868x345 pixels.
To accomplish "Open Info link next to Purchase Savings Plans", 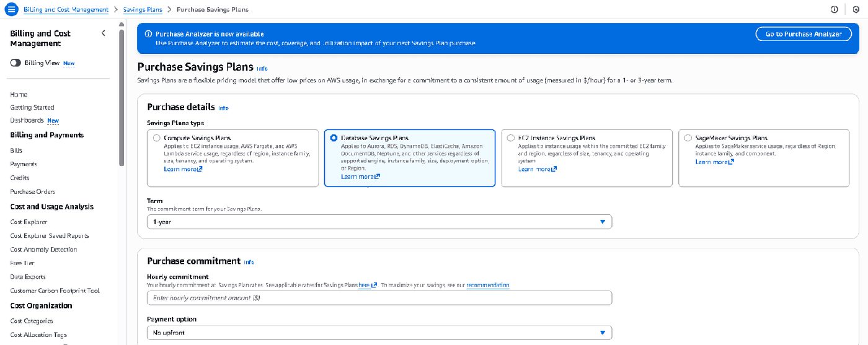I will click(262, 69).
